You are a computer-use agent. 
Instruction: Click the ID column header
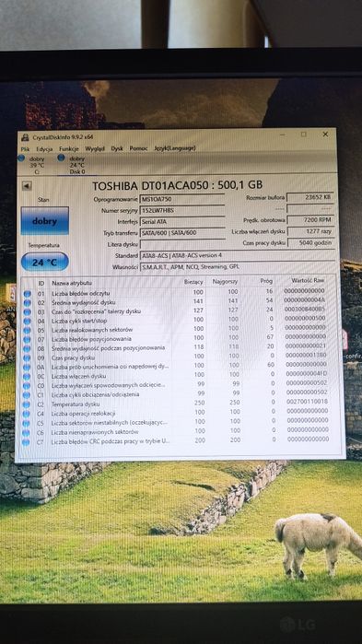[41, 284]
